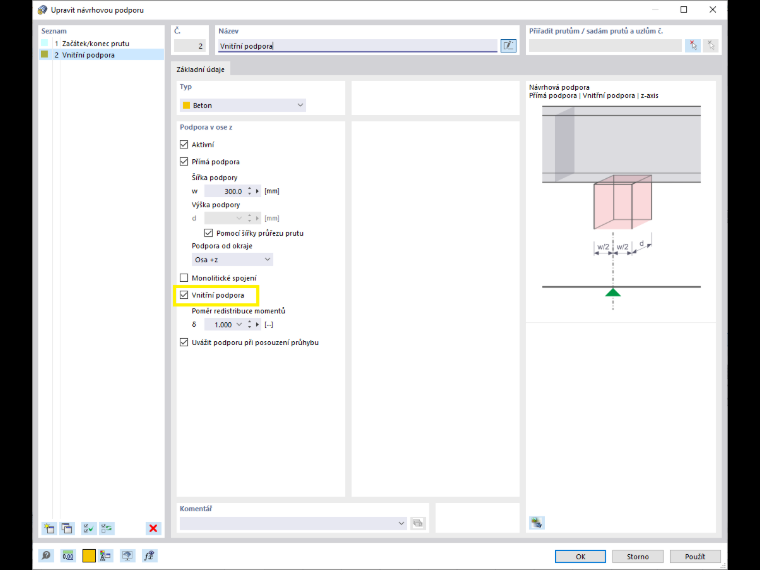Click the width w value field 300.0
This screenshot has height=570, width=760.
coord(225,191)
